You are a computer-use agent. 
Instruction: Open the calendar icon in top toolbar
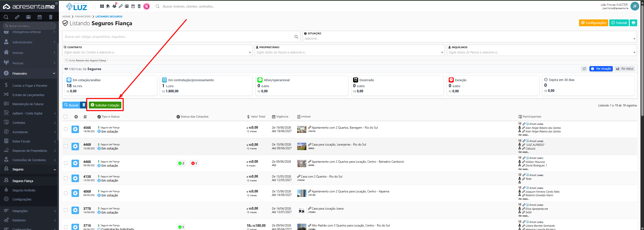133,6
